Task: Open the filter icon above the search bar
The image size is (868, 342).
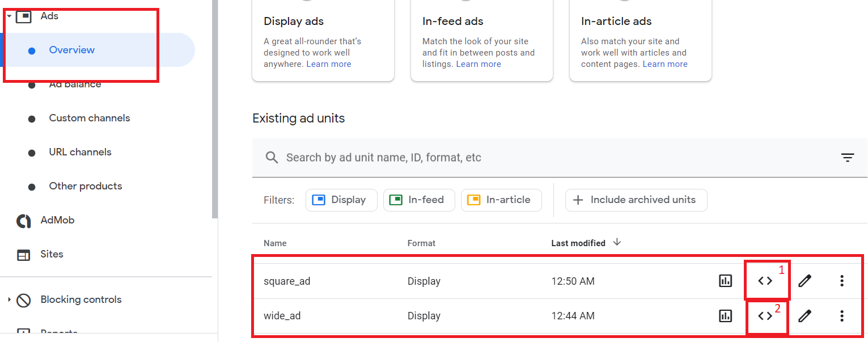Action: coord(847,157)
